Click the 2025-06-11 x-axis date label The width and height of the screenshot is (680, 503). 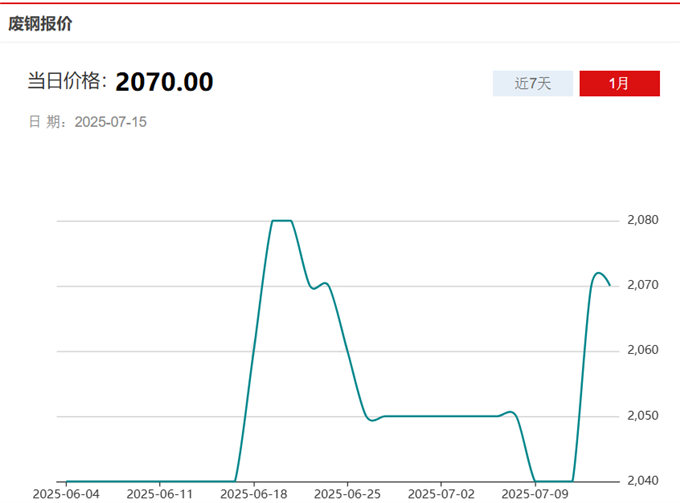click(160, 494)
